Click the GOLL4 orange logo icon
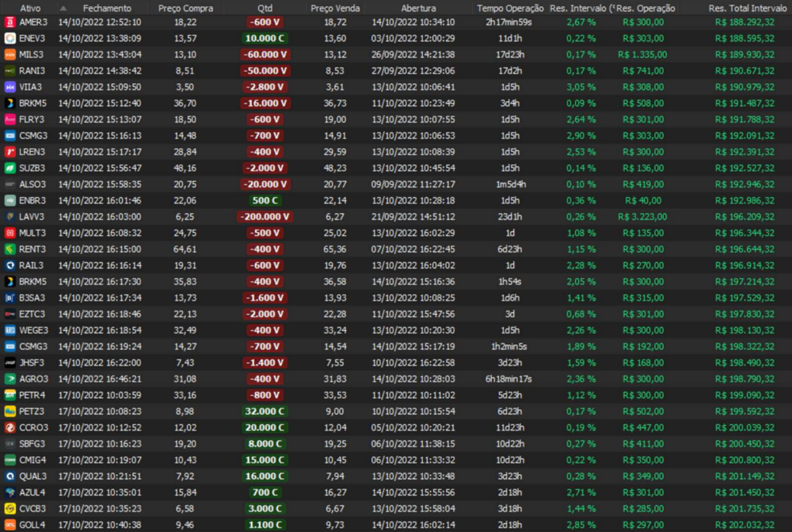792x532 pixels. [x=10, y=525]
